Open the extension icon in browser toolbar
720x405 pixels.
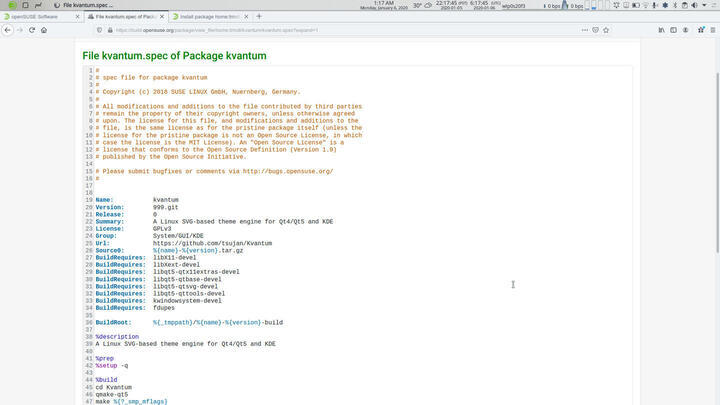[701, 30]
